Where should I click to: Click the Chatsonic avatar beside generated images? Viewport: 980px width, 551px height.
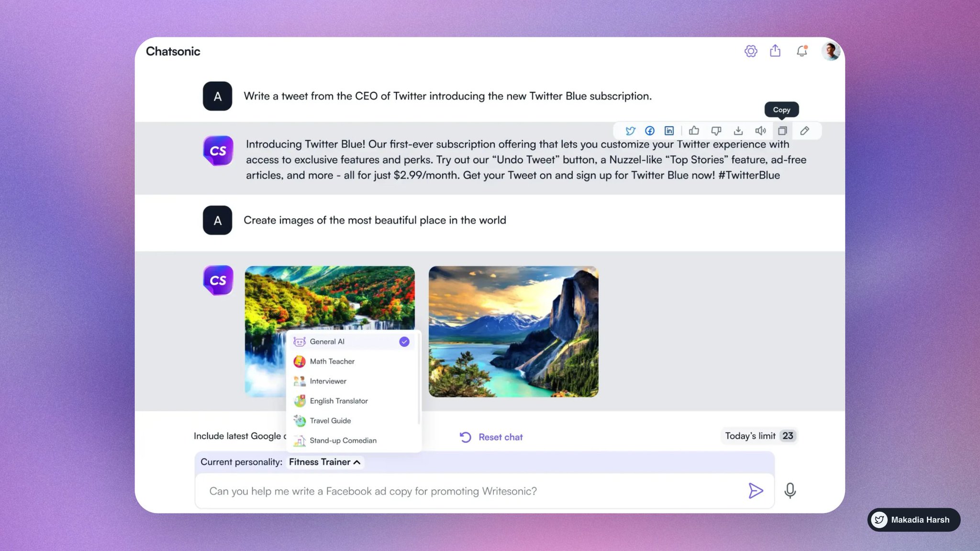pyautogui.click(x=218, y=280)
